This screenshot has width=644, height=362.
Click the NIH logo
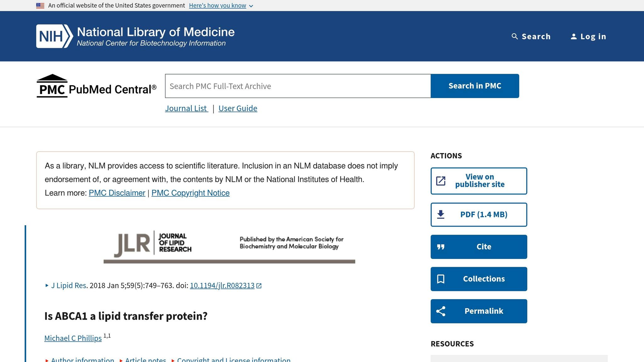click(x=55, y=36)
